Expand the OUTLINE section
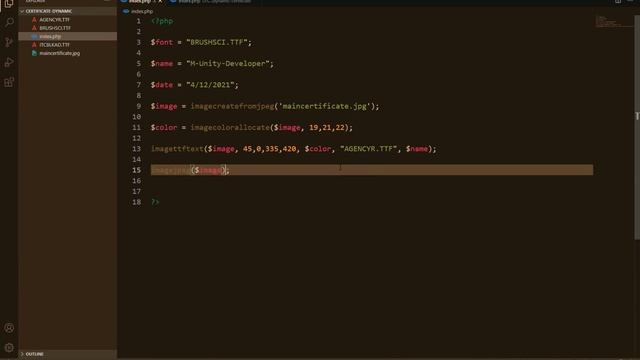Screen dimensions: 640x360 point(67,354)
